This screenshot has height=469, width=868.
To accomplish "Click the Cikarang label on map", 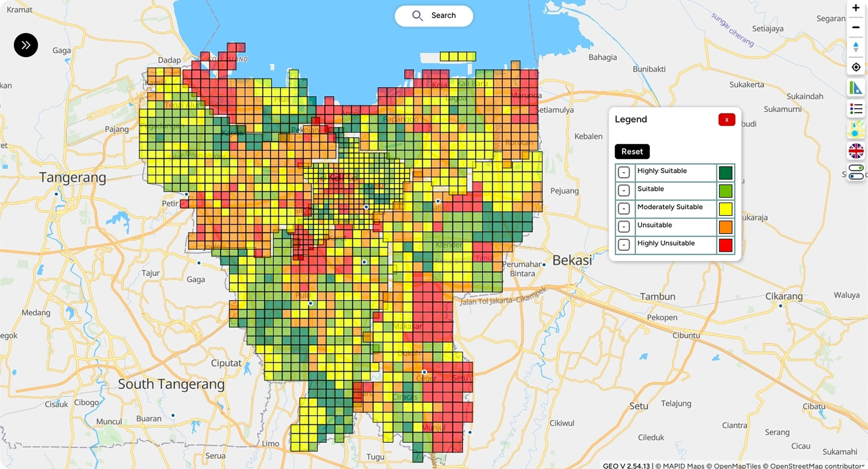I will pyautogui.click(x=784, y=296).
